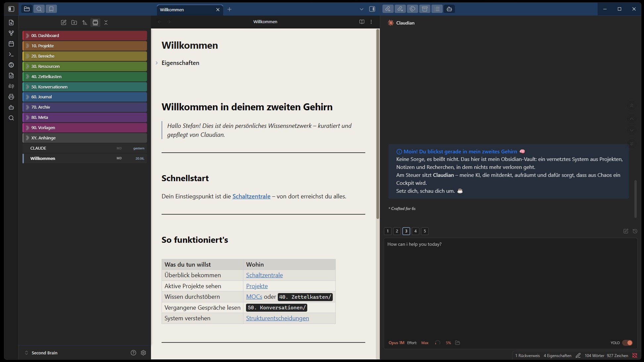
Task: Open the Strukturentscheidungen link
Action: pos(277,318)
